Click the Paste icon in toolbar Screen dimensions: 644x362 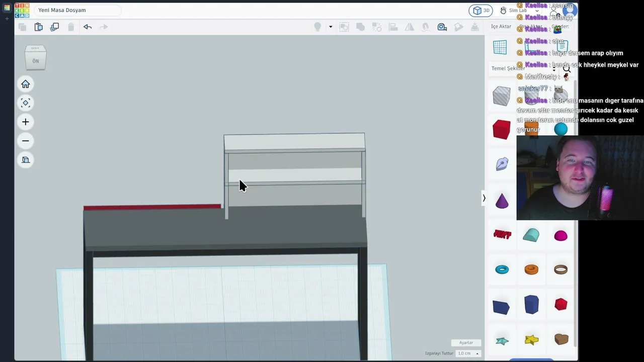(39, 27)
